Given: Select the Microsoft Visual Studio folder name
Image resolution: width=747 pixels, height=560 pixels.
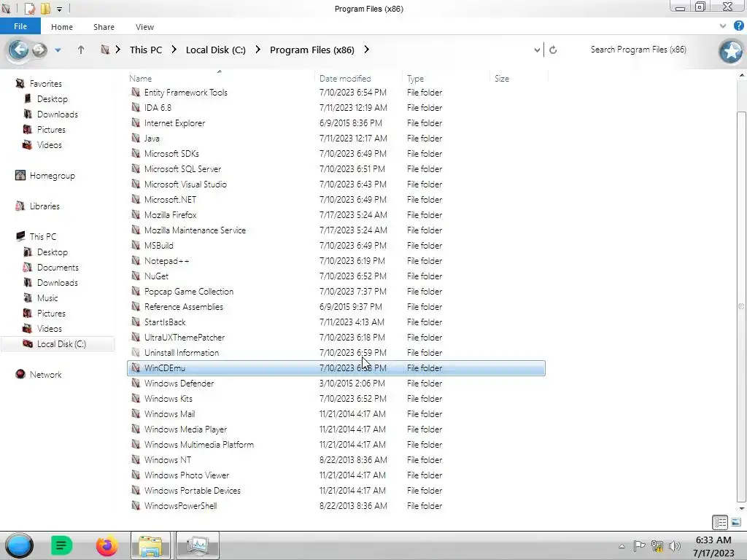Looking at the screenshot, I should (x=185, y=184).
